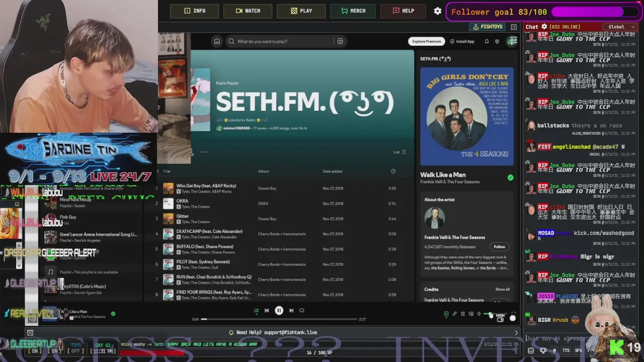Sort by Album column header
Viewport: 644px width, 362px height.
pyautogui.click(x=264, y=171)
